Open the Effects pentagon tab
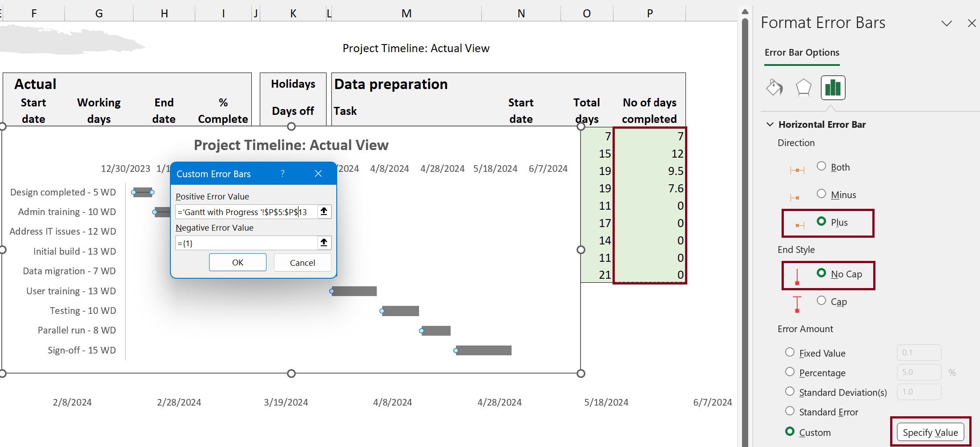Image resolution: width=980 pixels, height=447 pixels. (803, 87)
